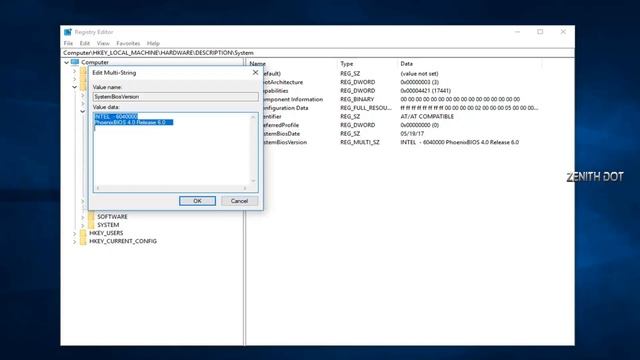This screenshot has height=360, width=640.
Task: Open the Favorites menu
Action: click(x=128, y=43)
